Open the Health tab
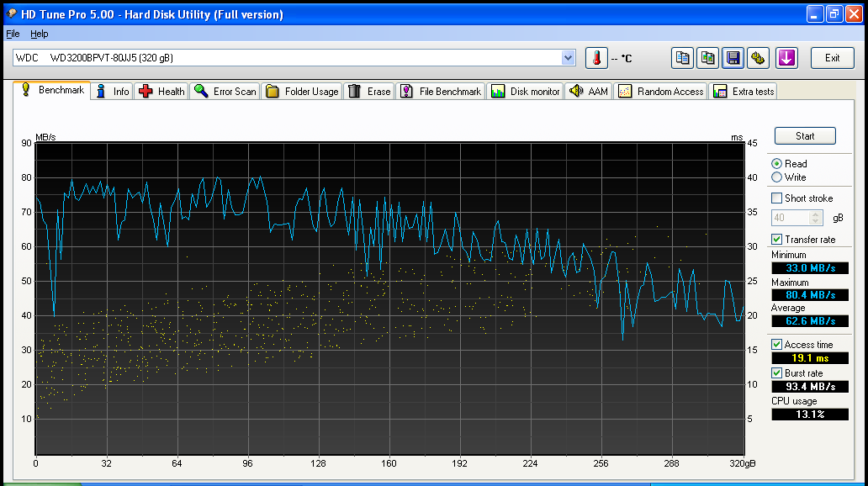Image resolution: width=868 pixels, height=486 pixels. coord(161,92)
